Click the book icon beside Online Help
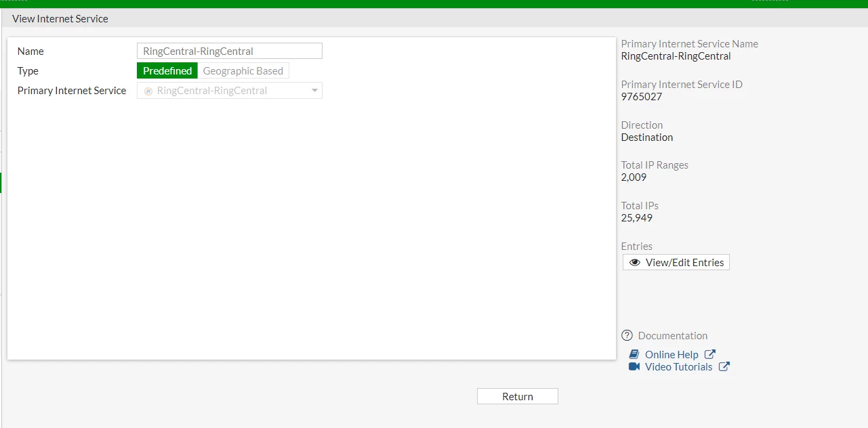 point(634,355)
